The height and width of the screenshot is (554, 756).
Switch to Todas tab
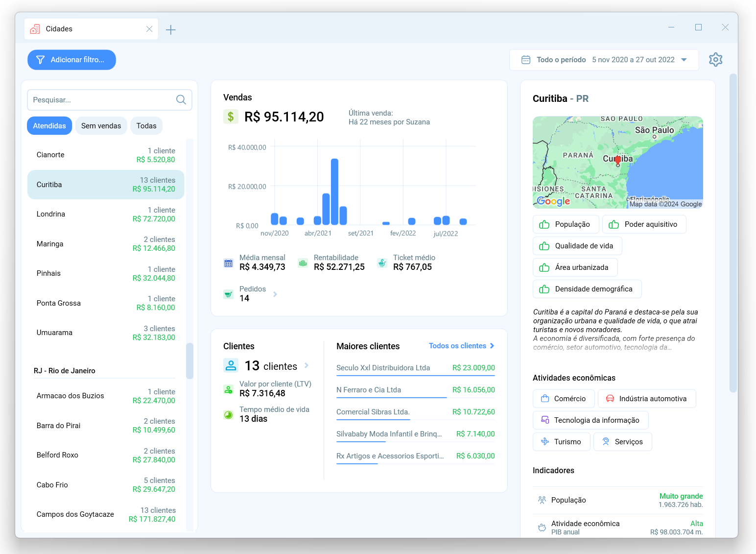tap(146, 126)
